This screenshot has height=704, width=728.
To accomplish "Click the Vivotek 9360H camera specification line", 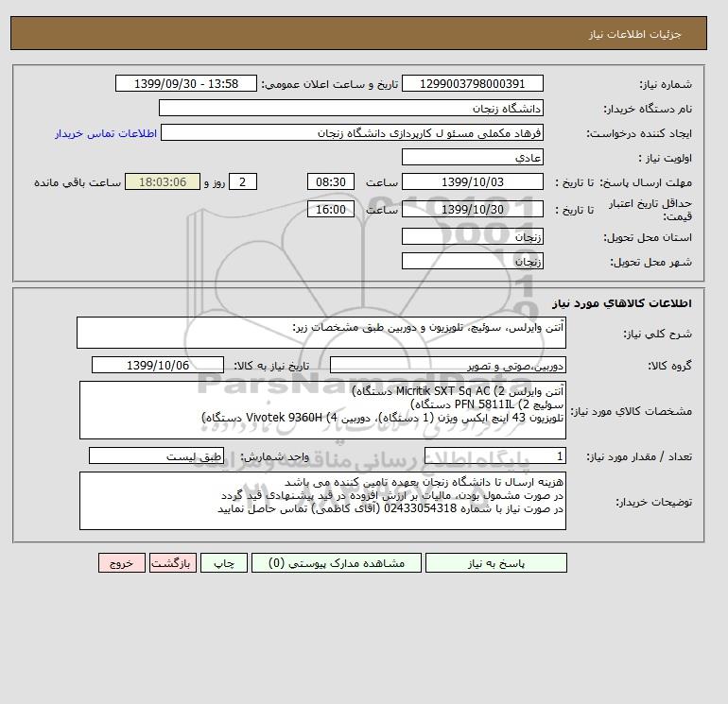I will coord(383,418).
